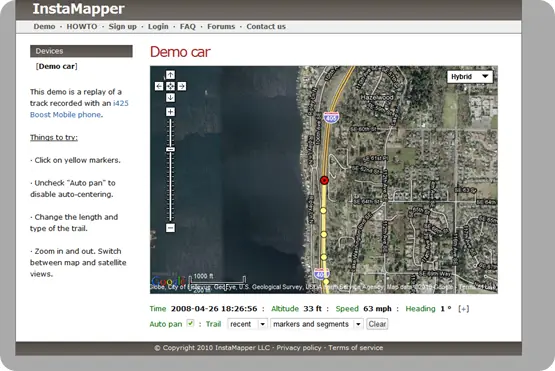
Task: Open the HOWTO page
Action: pos(82,27)
